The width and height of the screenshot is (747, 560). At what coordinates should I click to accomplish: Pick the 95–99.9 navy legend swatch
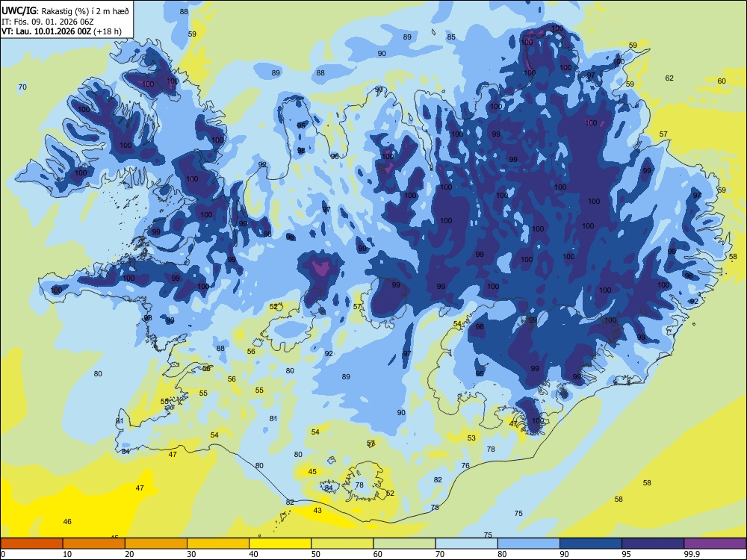click(x=653, y=544)
